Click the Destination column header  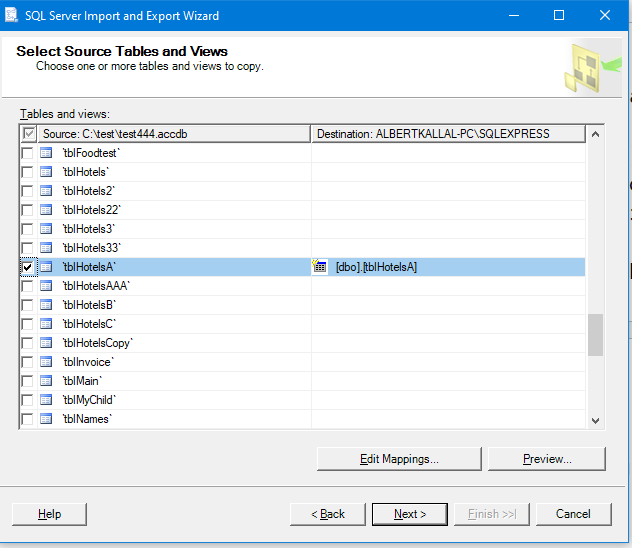tap(448, 134)
